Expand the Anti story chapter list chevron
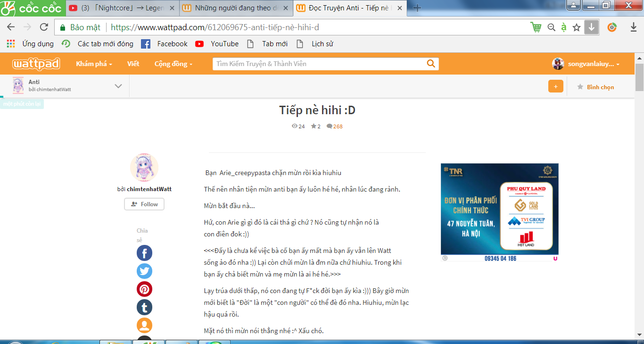This screenshot has height=344, width=644. pos(118,86)
